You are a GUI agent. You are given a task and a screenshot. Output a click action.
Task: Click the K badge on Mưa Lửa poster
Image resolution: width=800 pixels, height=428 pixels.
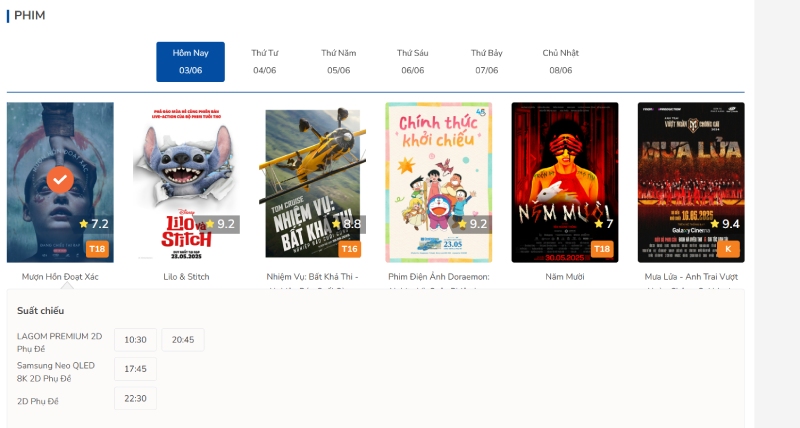coord(728,249)
